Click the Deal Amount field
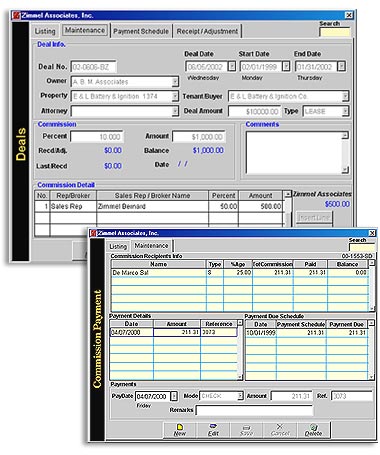 255,111
